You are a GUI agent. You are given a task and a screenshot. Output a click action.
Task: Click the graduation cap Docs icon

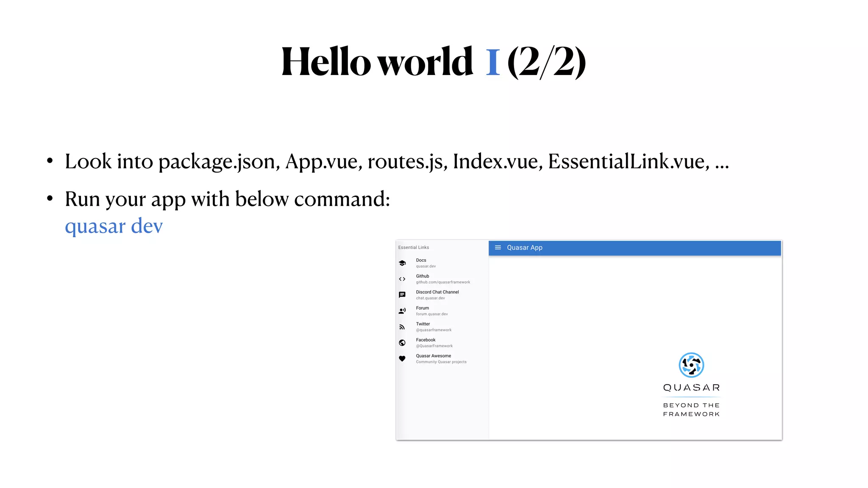[x=402, y=263]
